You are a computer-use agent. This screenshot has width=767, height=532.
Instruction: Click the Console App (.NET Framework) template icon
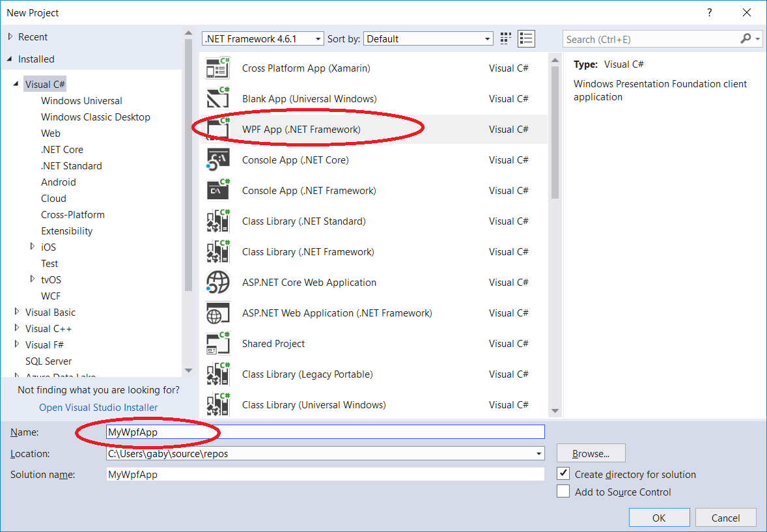pyautogui.click(x=217, y=190)
